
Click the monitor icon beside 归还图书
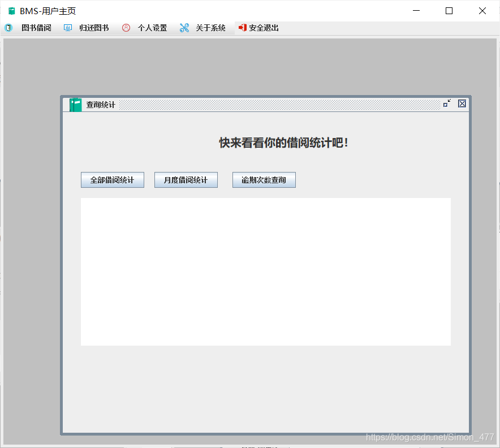(x=68, y=28)
